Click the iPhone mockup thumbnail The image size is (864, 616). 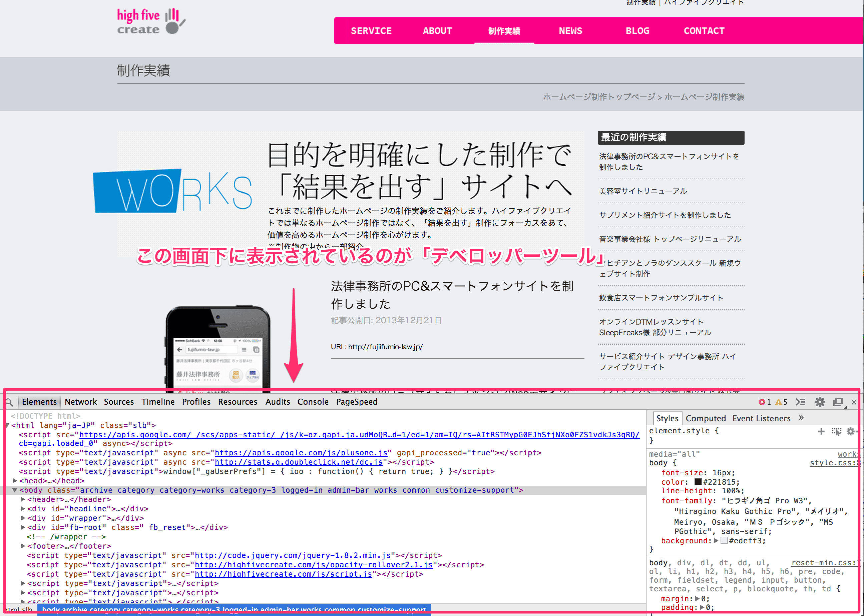(x=218, y=348)
